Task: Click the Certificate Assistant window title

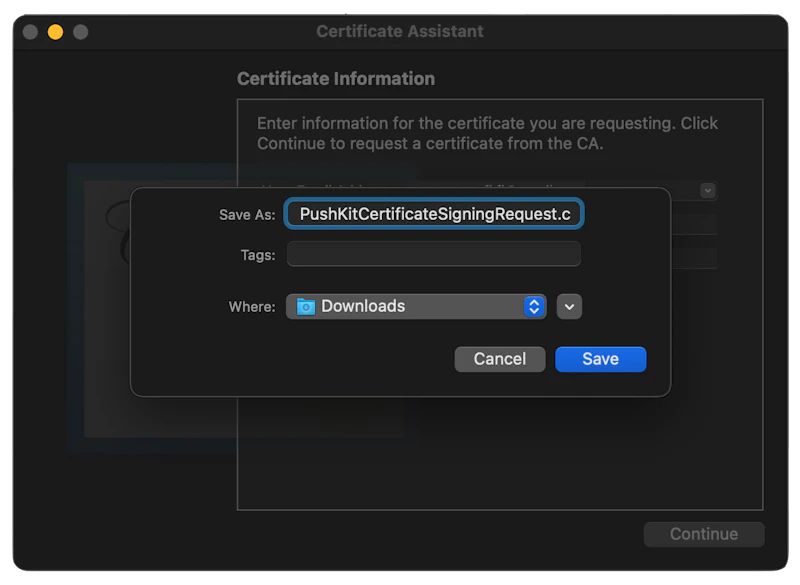Action: click(x=400, y=31)
